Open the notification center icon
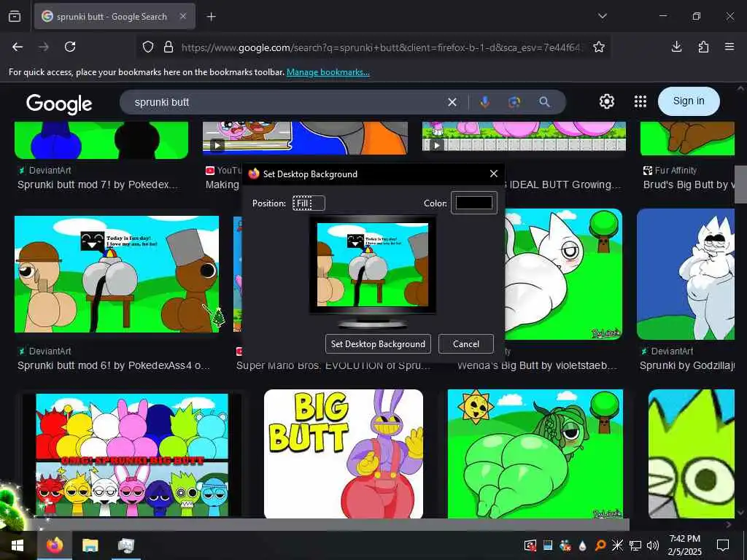The height and width of the screenshot is (560, 747). point(723,545)
